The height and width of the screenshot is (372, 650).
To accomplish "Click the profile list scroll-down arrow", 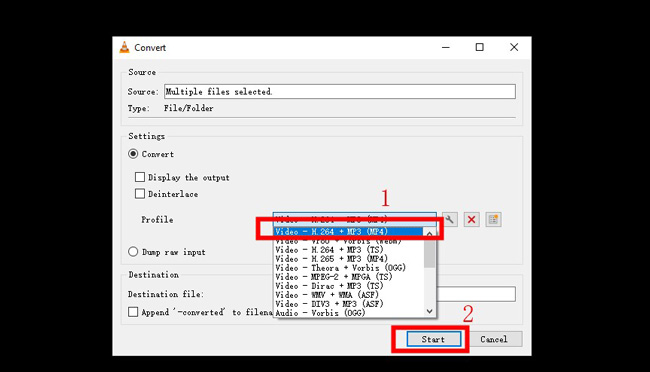I will tap(429, 311).
